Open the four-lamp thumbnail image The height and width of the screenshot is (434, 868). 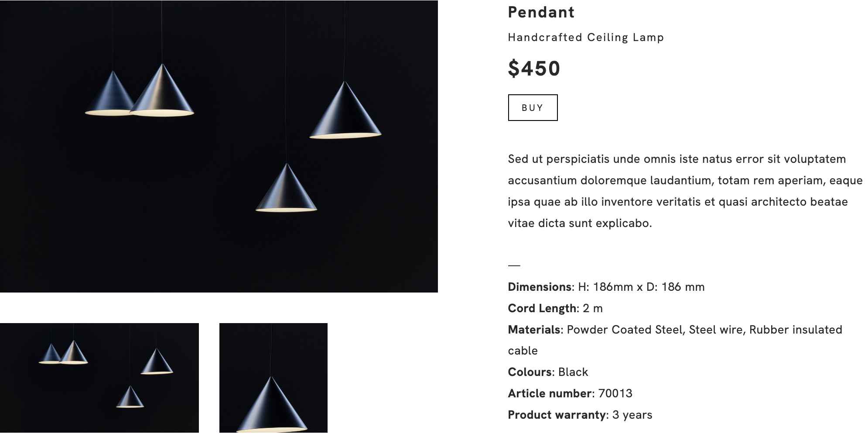pyautogui.click(x=99, y=378)
